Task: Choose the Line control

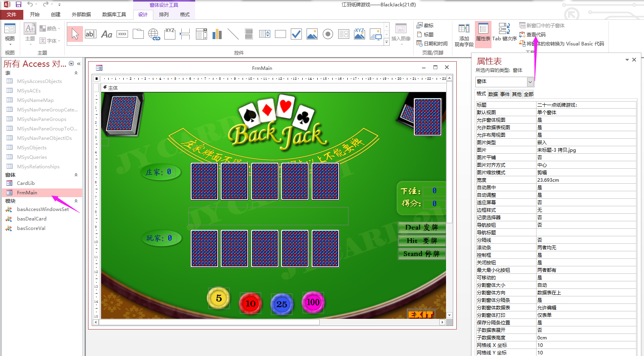Action: (233, 34)
